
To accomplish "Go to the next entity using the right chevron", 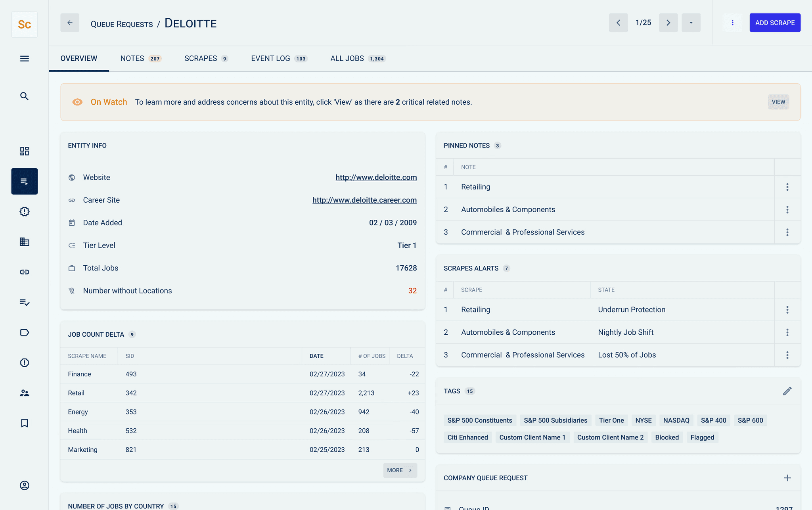I will click(x=668, y=23).
